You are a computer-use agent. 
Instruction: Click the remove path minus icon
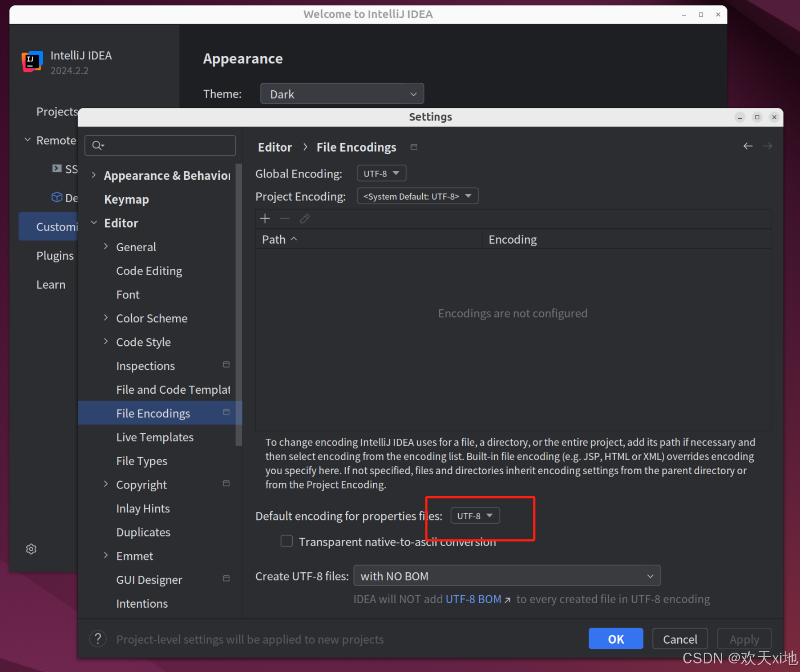click(285, 218)
